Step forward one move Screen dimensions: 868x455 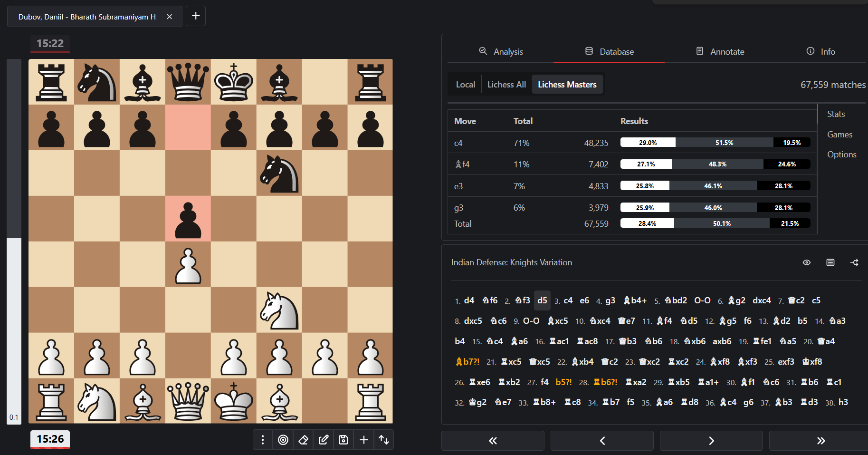click(x=711, y=441)
